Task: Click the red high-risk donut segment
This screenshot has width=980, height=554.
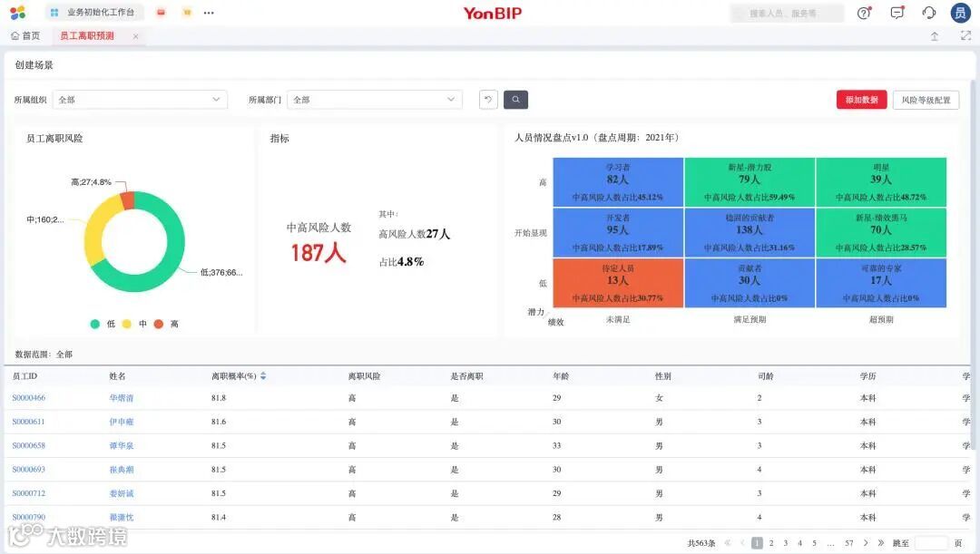Action: [128, 200]
